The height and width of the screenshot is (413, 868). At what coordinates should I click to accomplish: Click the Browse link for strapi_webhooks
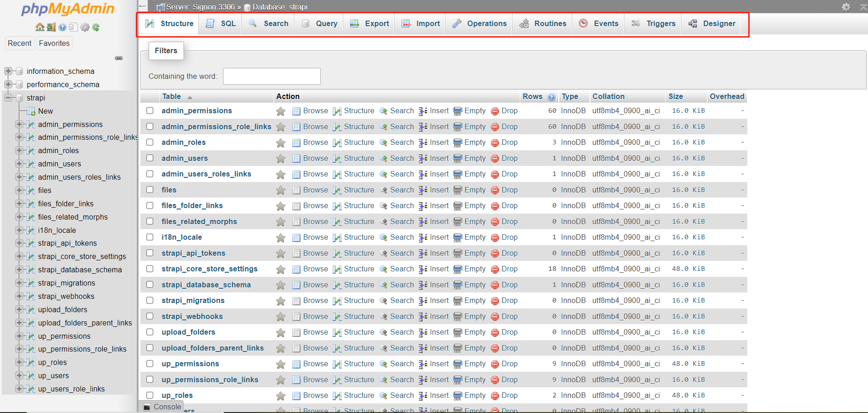click(x=316, y=316)
